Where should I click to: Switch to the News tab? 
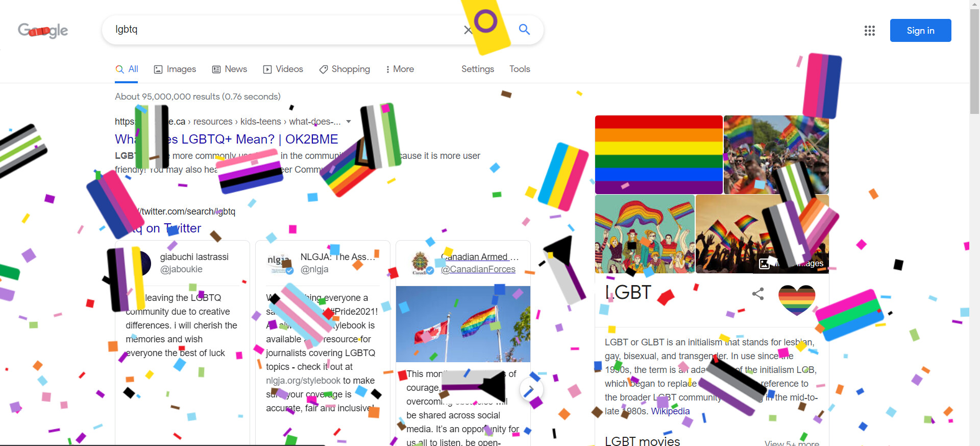230,69
